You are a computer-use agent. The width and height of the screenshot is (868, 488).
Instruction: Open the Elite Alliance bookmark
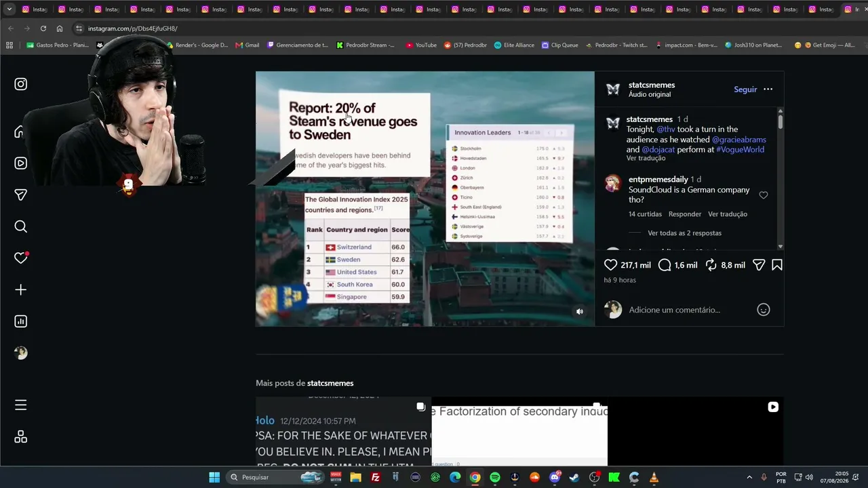tap(515, 45)
